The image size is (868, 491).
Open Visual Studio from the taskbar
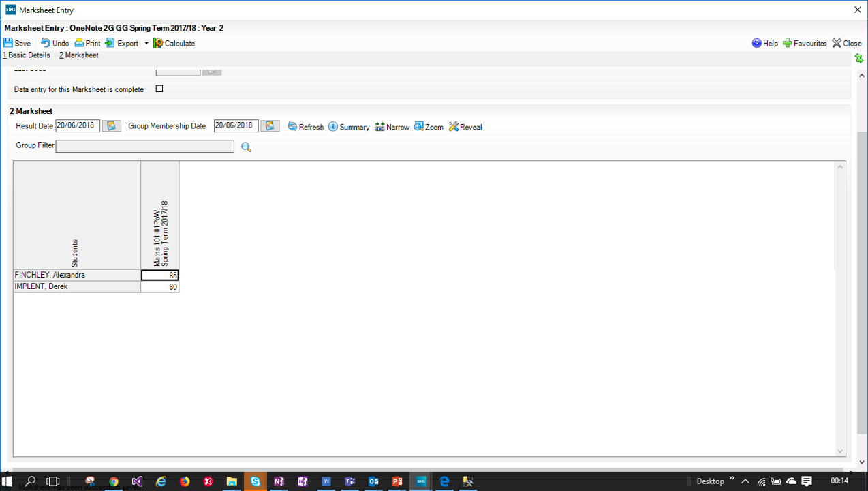(137, 481)
